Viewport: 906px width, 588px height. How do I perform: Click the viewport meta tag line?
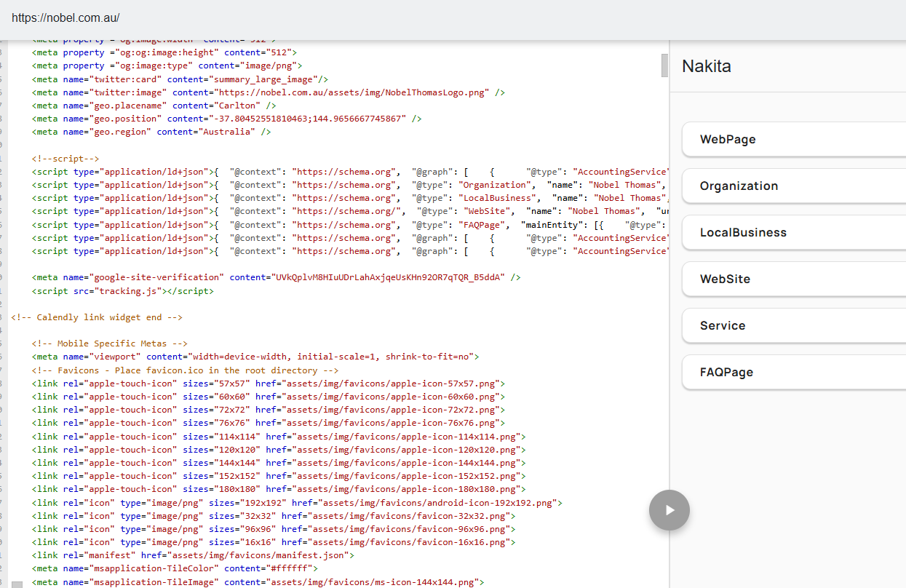click(x=255, y=357)
